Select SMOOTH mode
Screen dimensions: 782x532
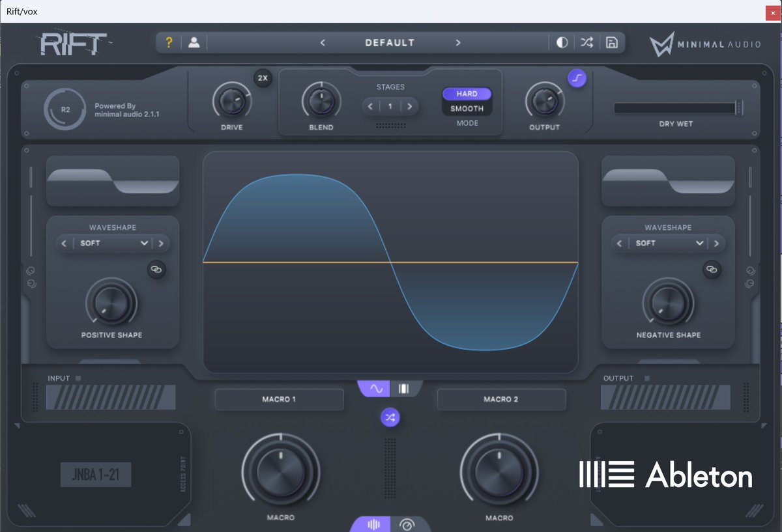click(467, 109)
